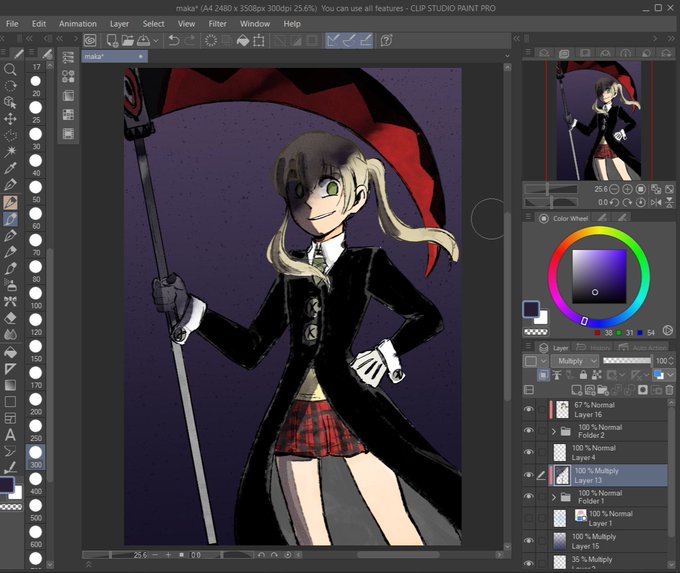
Task: Select brush size 100 preset
Action: pos(36,298)
